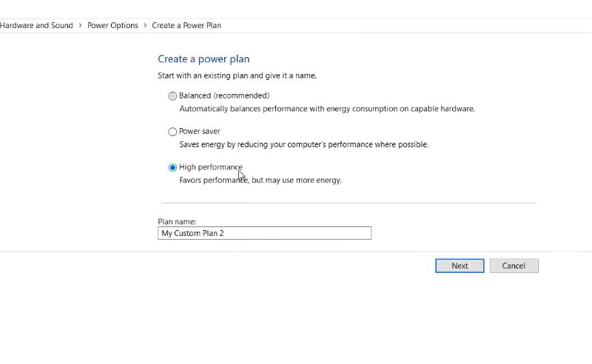Click the "Balanced (recommended)" label text

[224, 95]
